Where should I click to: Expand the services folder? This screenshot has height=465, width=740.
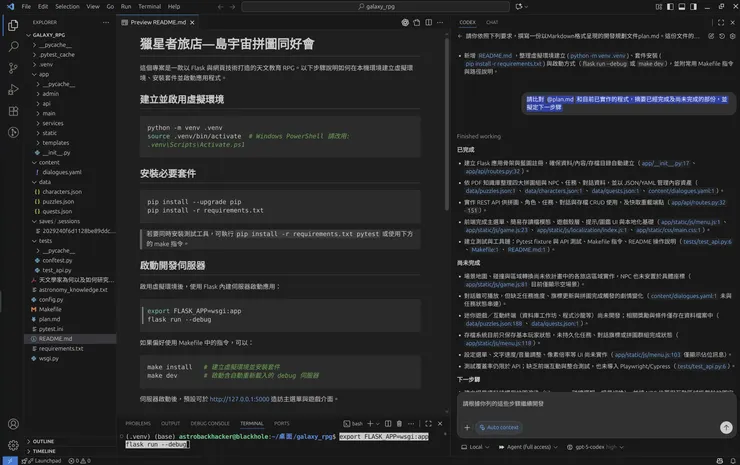pos(53,123)
